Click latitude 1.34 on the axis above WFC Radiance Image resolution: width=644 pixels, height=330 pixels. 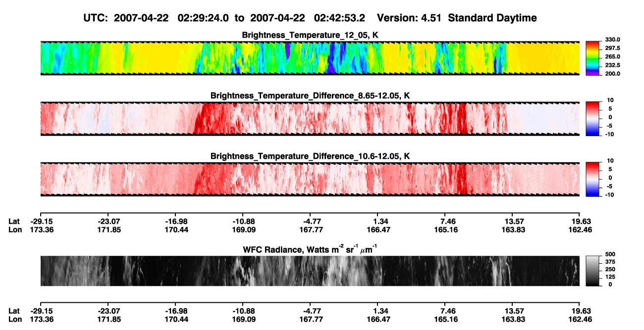coord(377,221)
